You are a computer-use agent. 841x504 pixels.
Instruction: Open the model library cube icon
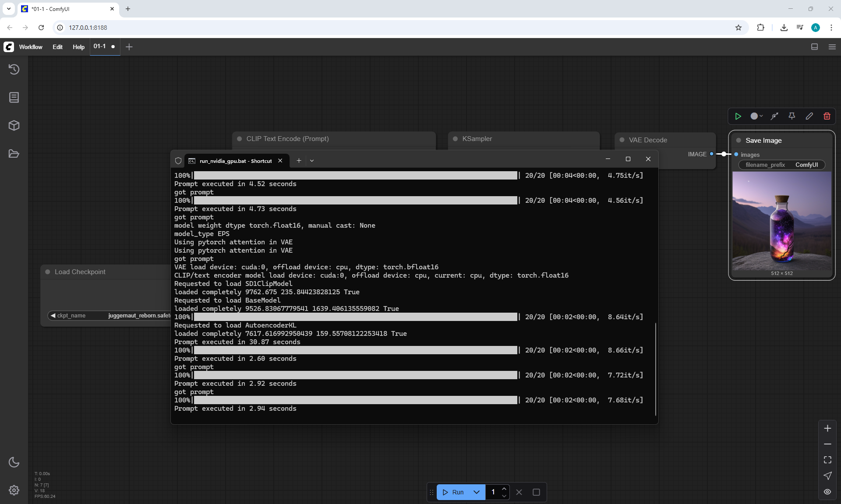14,126
